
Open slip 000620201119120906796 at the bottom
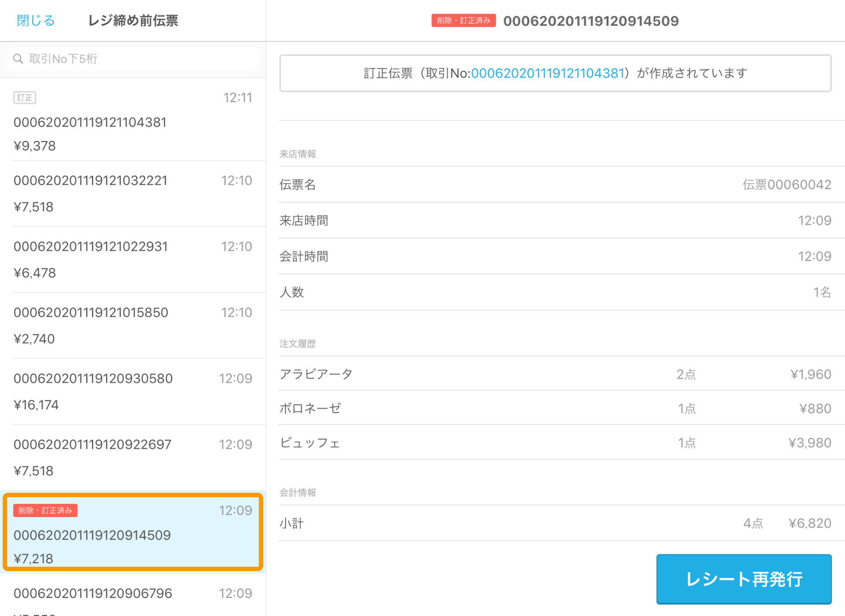click(x=132, y=594)
